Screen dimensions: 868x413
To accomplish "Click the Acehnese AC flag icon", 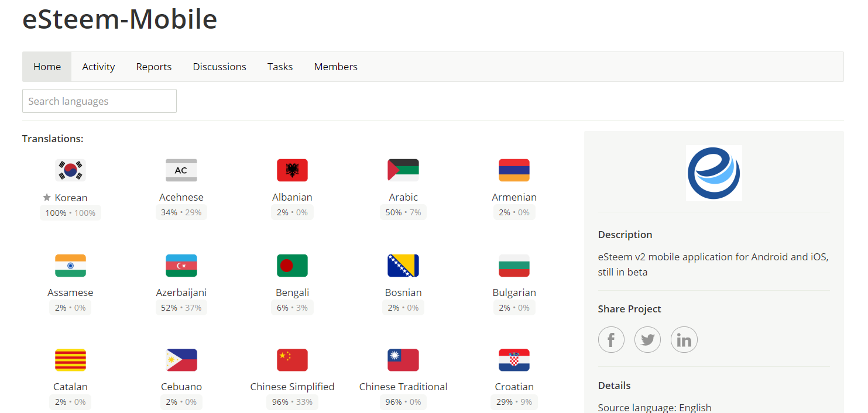I will click(181, 170).
